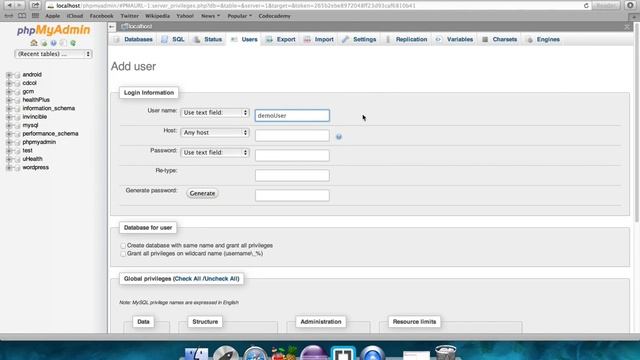The height and width of the screenshot is (360, 640).
Task: Click the generated password output field
Action: pyautogui.click(x=292, y=196)
